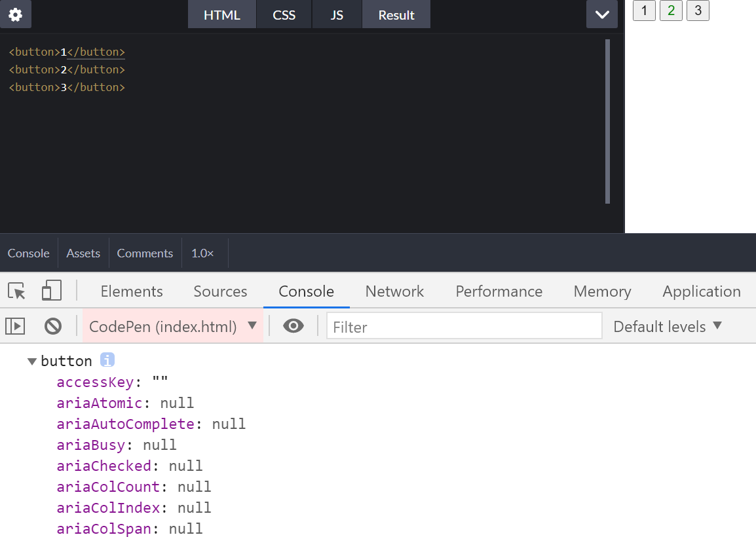This screenshot has height=537, width=756.
Task: Open DevTools Network tab
Action: click(394, 291)
